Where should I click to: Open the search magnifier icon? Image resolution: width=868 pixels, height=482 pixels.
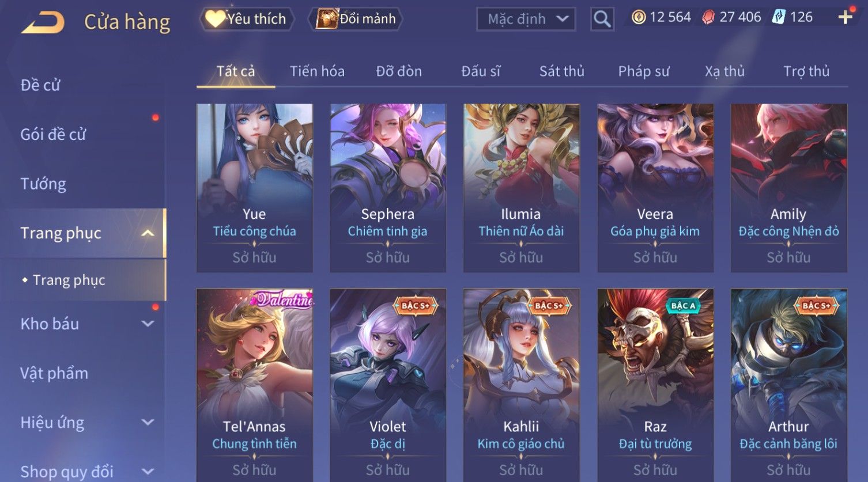(602, 19)
